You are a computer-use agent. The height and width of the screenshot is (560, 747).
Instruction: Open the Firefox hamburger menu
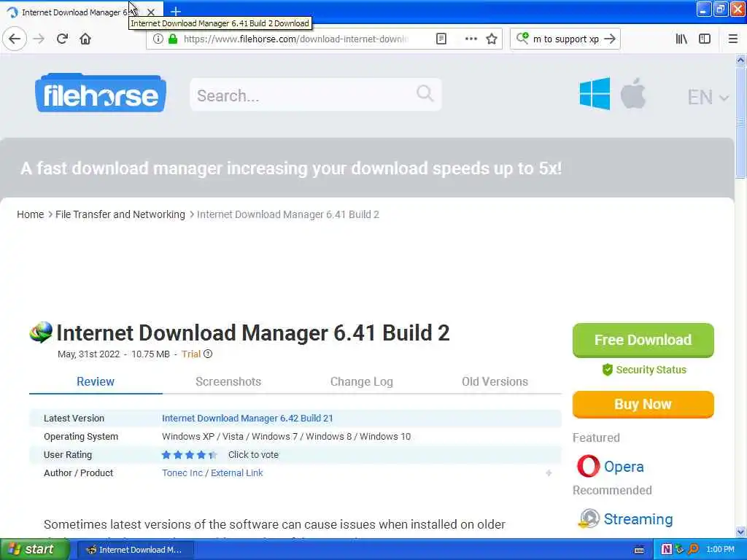pos(733,39)
